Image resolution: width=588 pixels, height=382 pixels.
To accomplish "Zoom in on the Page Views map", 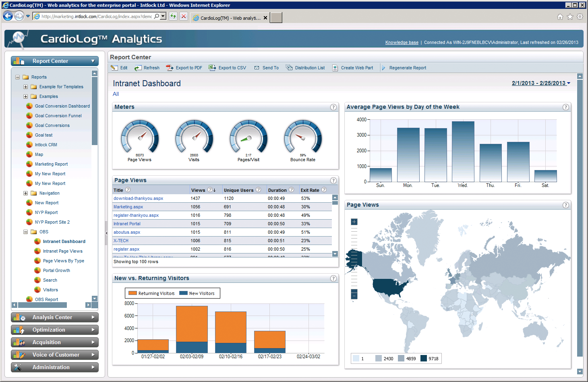I will pos(354,222).
